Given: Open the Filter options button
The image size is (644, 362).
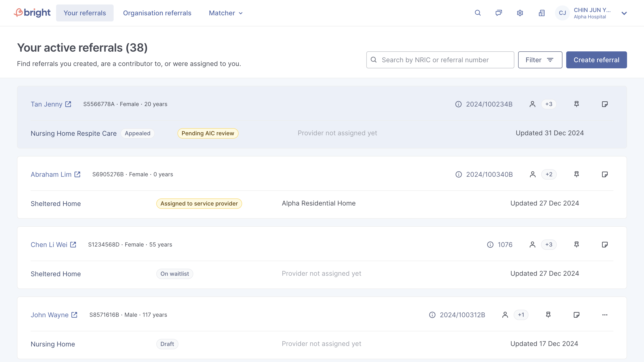Looking at the screenshot, I should pyautogui.click(x=540, y=60).
